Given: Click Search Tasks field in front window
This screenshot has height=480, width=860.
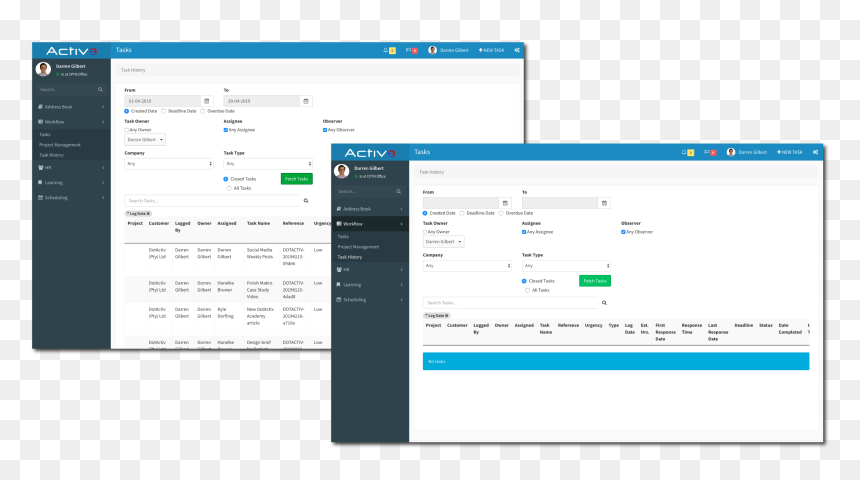Looking at the screenshot, I should click(511, 303).
